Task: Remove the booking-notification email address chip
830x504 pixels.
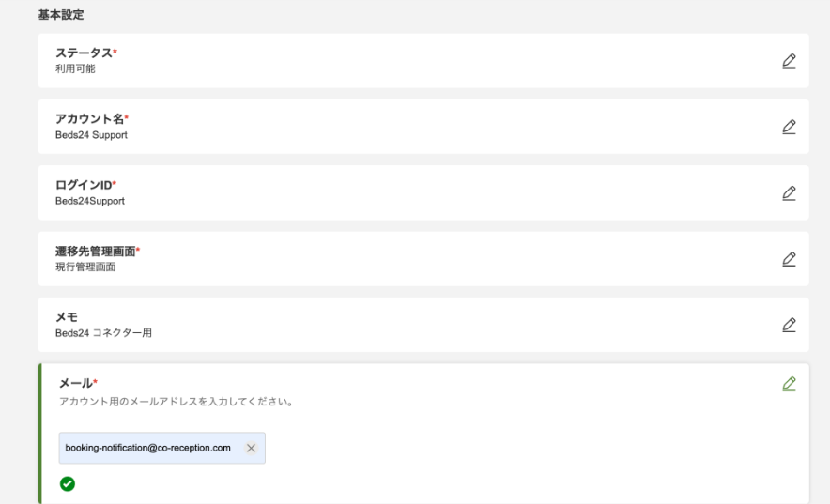Action: click(x=251, y=449)
